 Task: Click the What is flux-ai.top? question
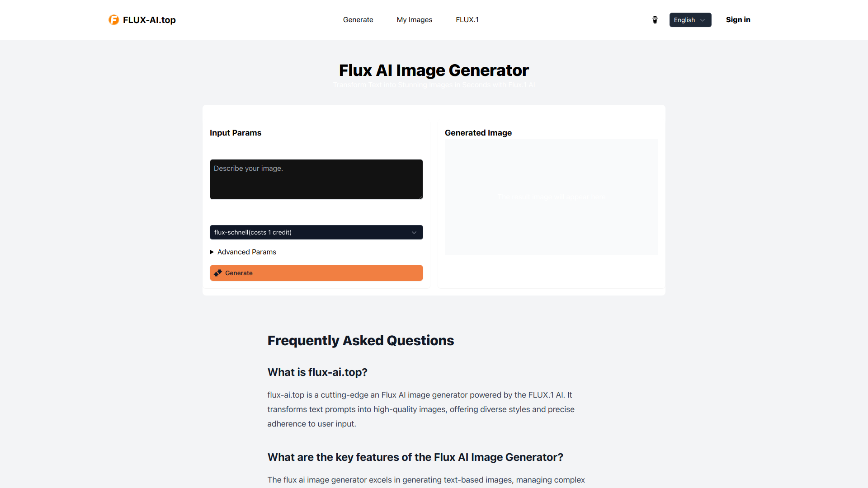317,372
